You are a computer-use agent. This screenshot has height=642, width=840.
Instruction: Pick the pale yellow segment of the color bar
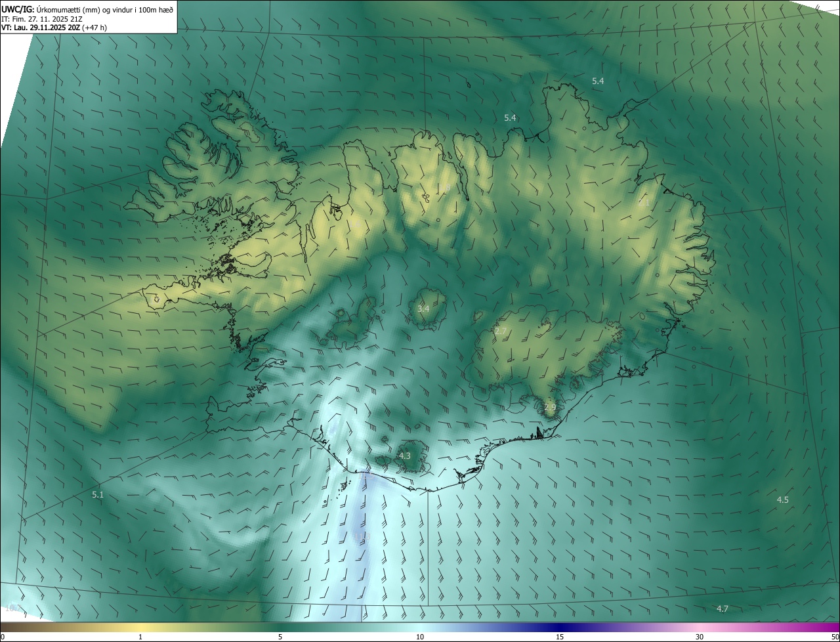click(x=141, y=627)
